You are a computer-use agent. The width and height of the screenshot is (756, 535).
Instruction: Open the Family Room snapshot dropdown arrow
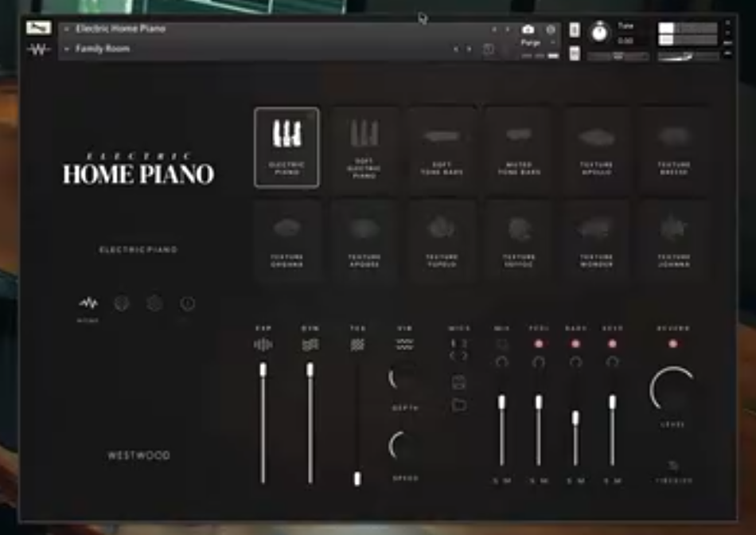67,49
